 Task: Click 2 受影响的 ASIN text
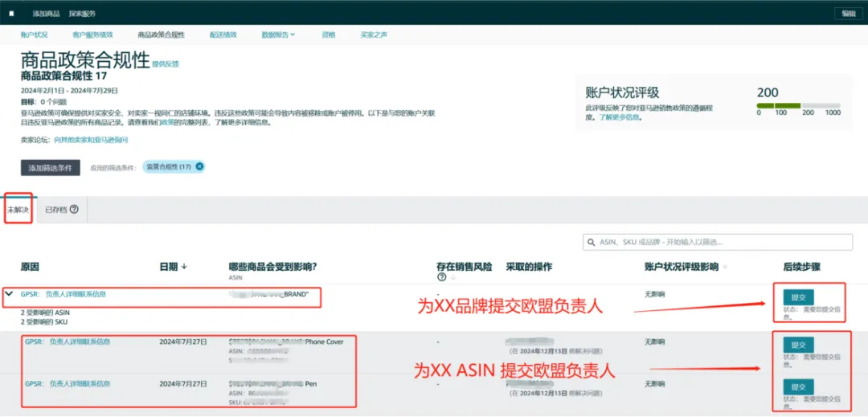[x=44, y=313]
